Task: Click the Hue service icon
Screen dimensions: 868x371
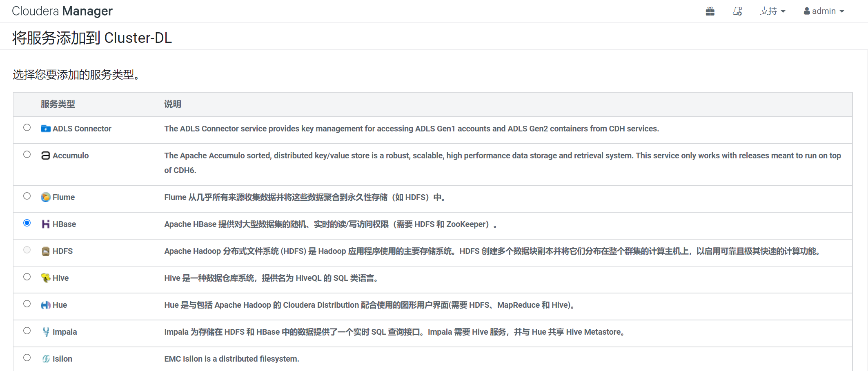Action: pos(46,305)
